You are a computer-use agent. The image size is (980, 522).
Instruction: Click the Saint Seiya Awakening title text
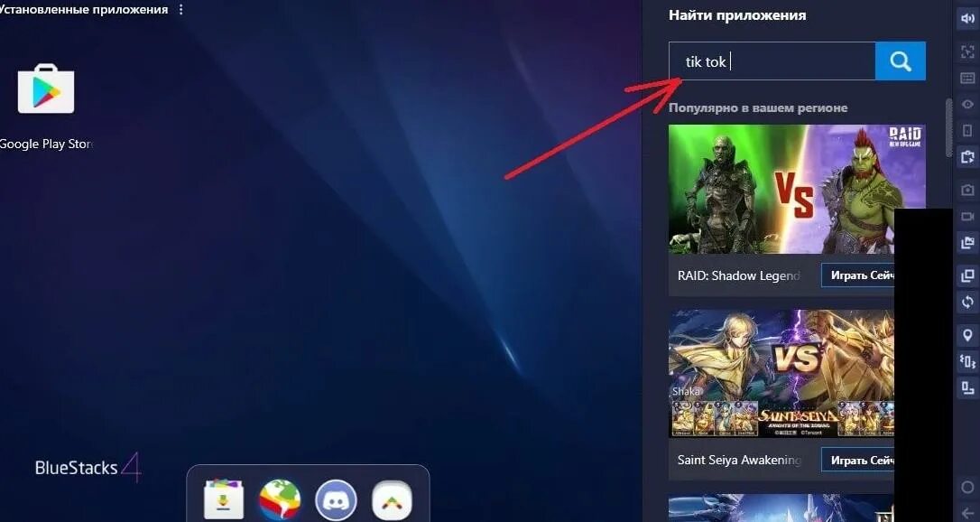coord(739,460)
